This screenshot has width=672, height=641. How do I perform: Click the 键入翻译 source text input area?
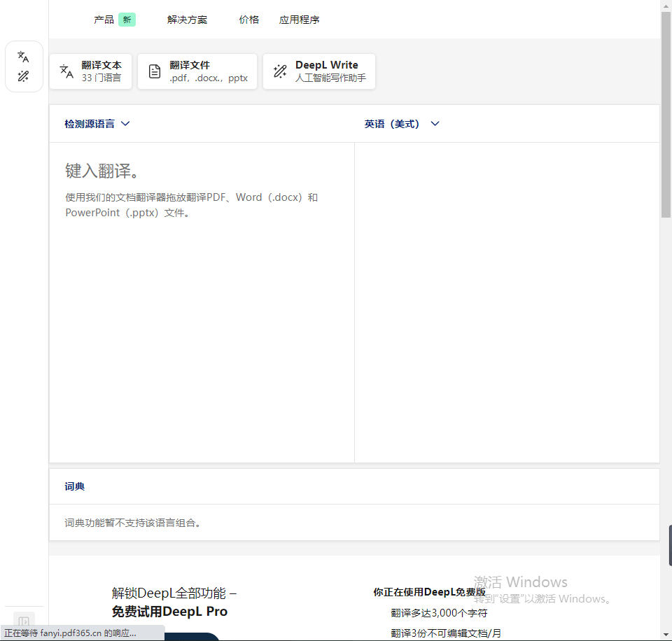(202, 302)
